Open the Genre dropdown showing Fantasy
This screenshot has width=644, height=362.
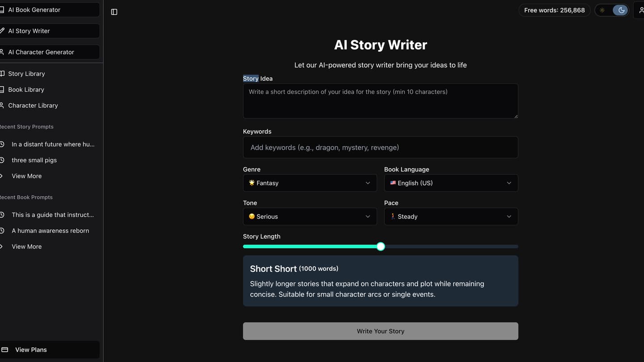pos(309,183)
